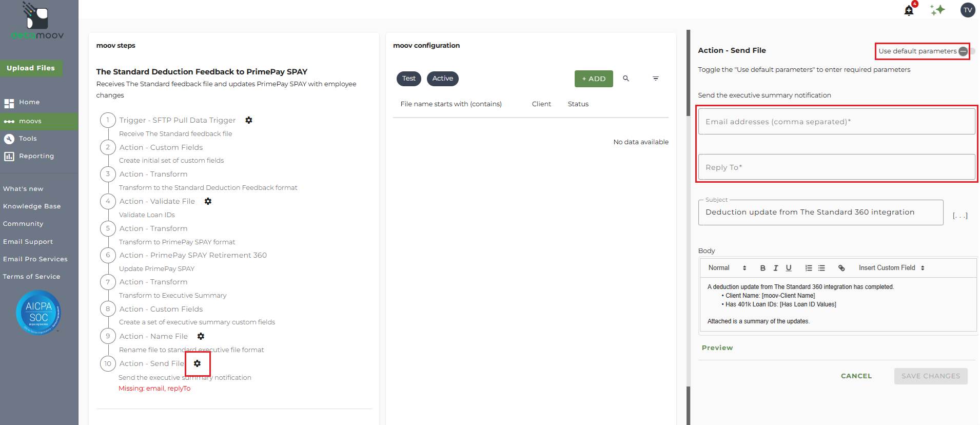Image resolution: width=980 pixels, height=425 pixels.
Task: Toggle the Use default parameters switch
Action: click(967, 51)
